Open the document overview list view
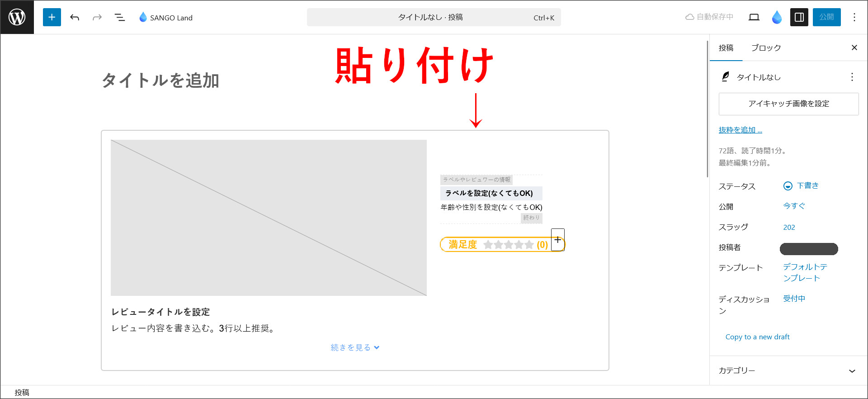Image resolution: width=868 pixels, height=399 pixels. (x=120, y=17)
